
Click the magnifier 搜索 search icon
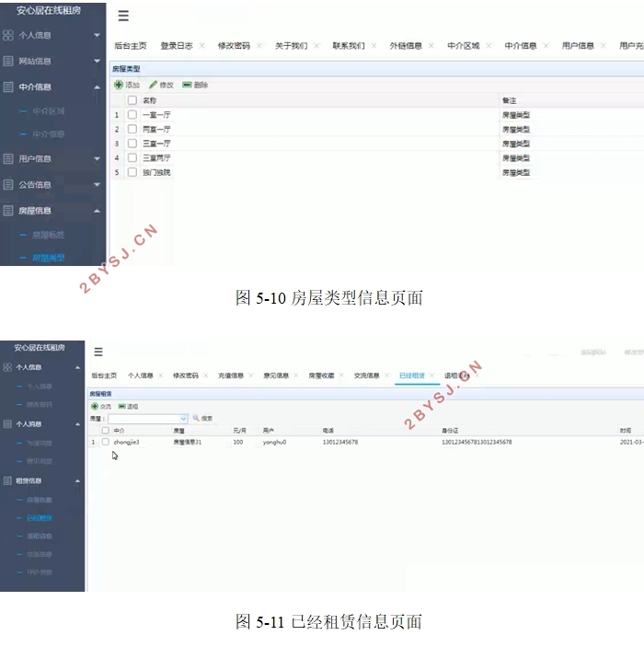pyautogui.click(x=196, y=418)
